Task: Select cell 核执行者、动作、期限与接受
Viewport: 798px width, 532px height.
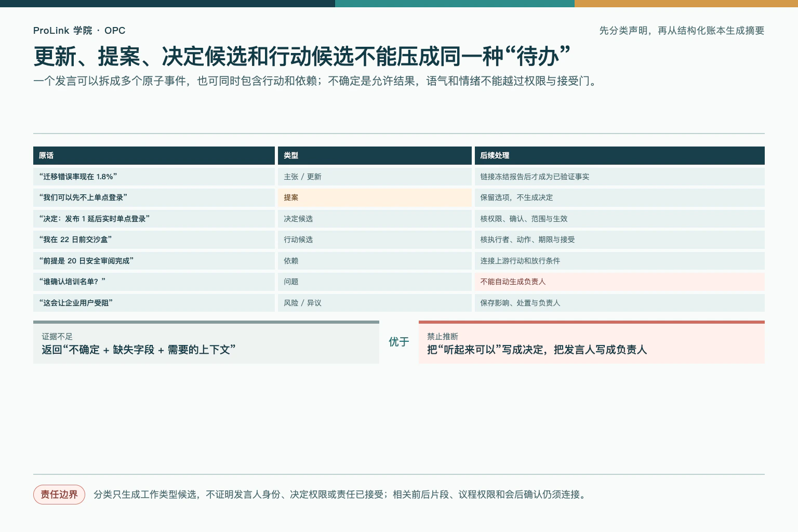Action: click(620, 240)
